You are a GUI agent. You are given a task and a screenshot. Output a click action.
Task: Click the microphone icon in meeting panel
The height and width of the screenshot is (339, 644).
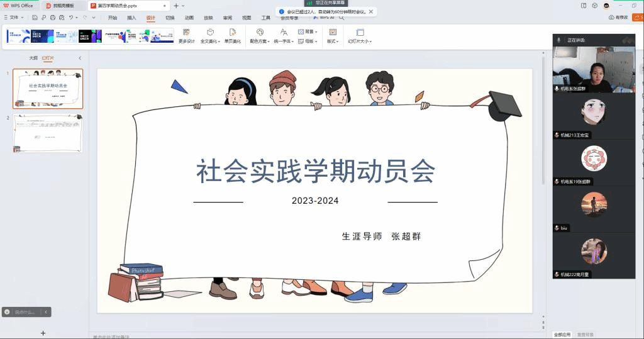(x=558, y=40)
